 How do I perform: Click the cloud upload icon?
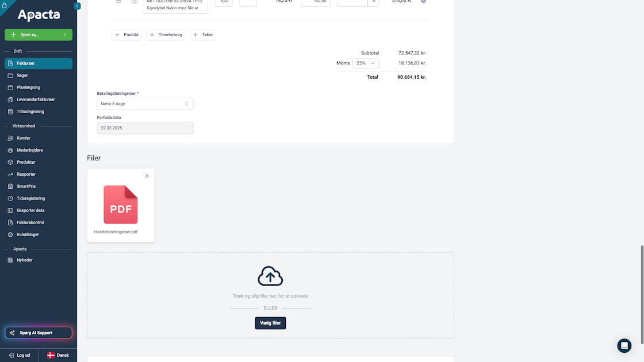(x=270, y=276)
